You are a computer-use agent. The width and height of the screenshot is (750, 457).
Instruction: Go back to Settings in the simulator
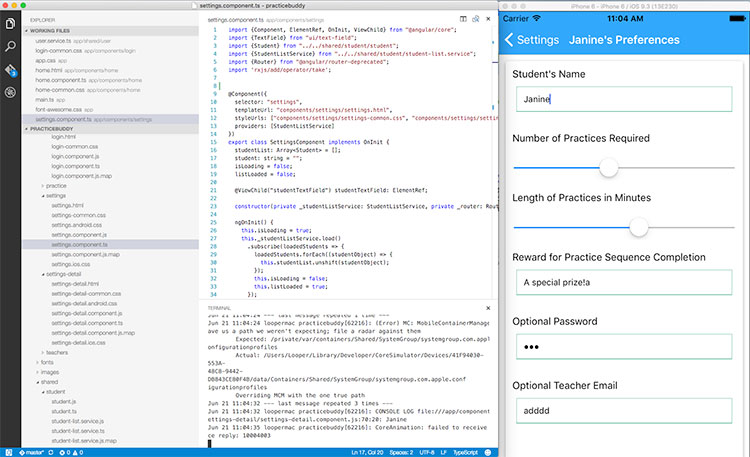tap(532, 40)
